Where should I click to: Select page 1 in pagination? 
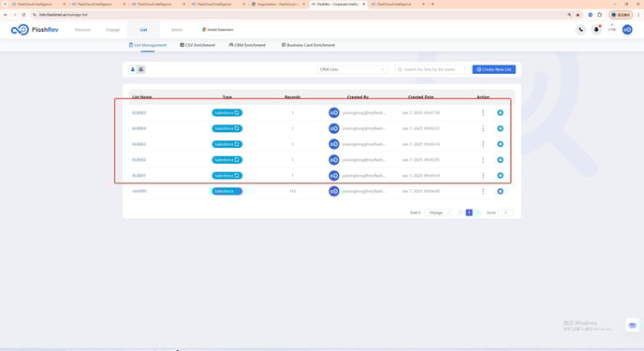(x=469, y=212)
